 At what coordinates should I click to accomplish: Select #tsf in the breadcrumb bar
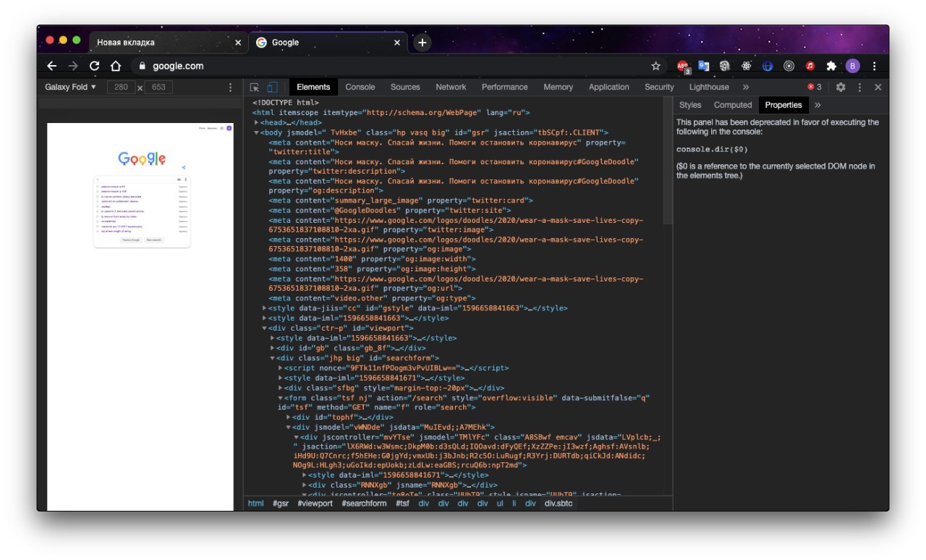[402, 504]
